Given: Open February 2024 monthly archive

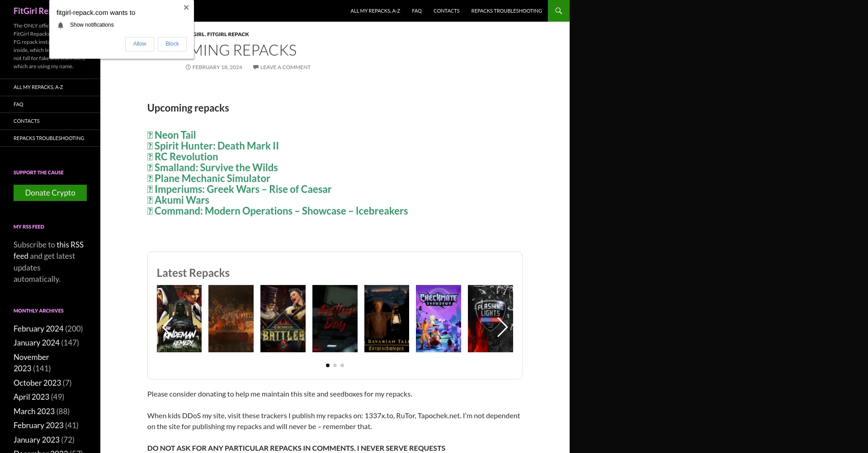Looking at the screenshot, I should [38, 329].
